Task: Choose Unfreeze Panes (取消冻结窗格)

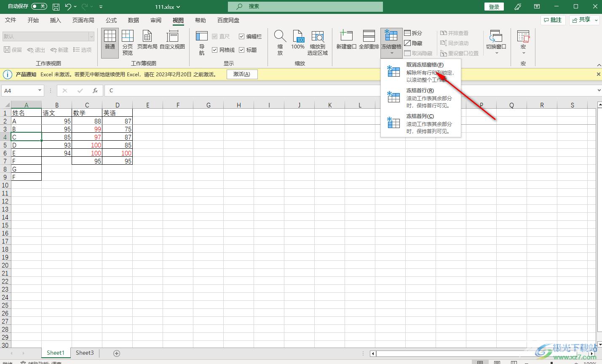Action: (420, 72)
